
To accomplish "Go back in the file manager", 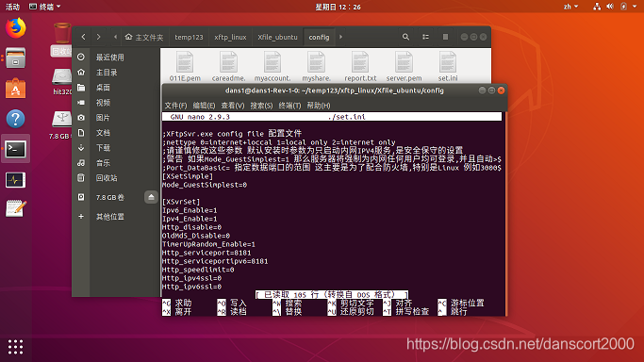I will click(x=83, y=37).
